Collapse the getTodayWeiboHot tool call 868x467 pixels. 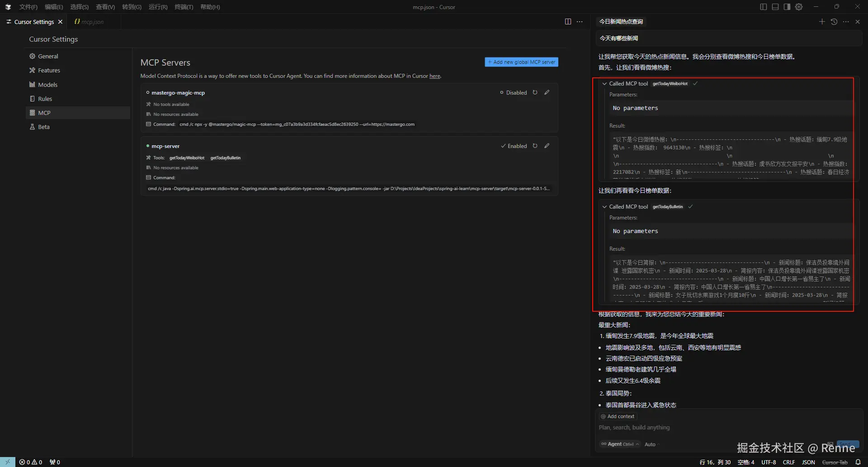604,83
